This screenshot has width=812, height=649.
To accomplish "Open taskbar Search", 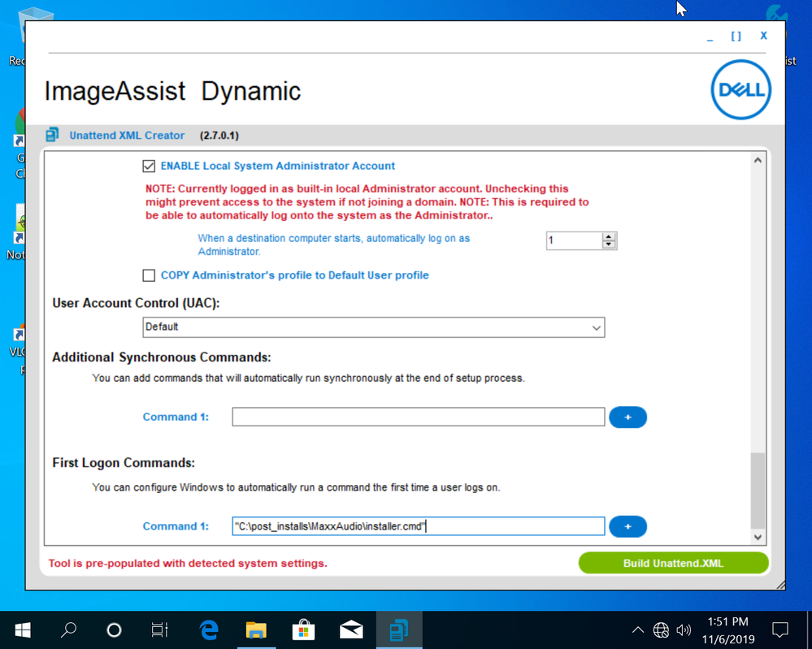I will tap(68, 630).
